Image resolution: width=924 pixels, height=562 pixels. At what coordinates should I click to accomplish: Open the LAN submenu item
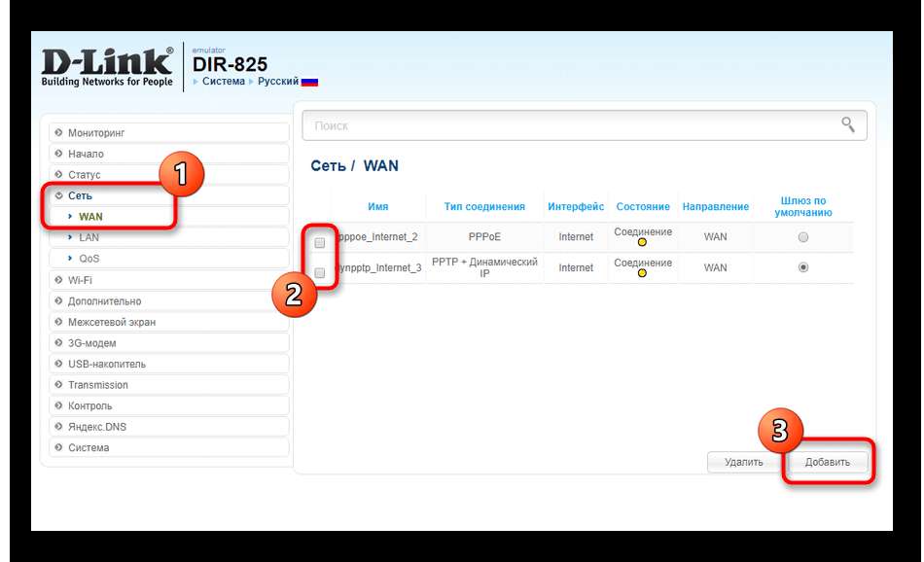[x=169, y=237]
